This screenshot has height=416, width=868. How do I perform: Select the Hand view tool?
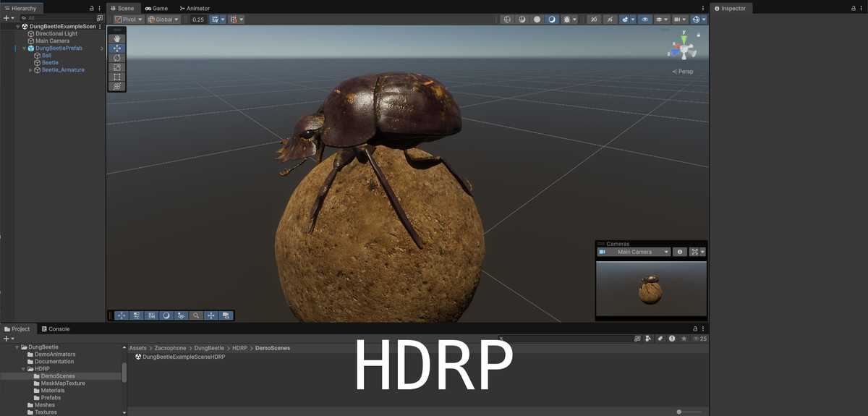pos(117,39)
